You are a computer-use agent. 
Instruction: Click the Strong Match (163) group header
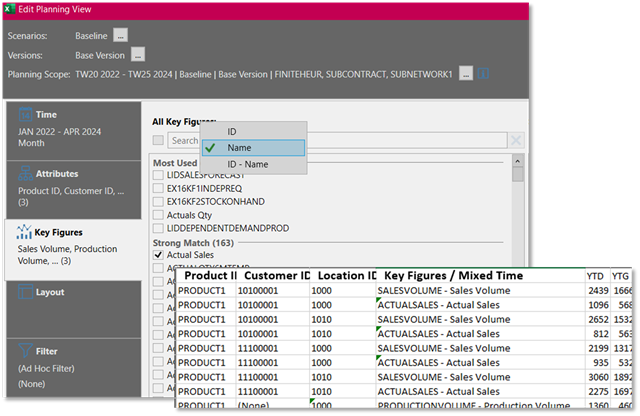(193, 243)
